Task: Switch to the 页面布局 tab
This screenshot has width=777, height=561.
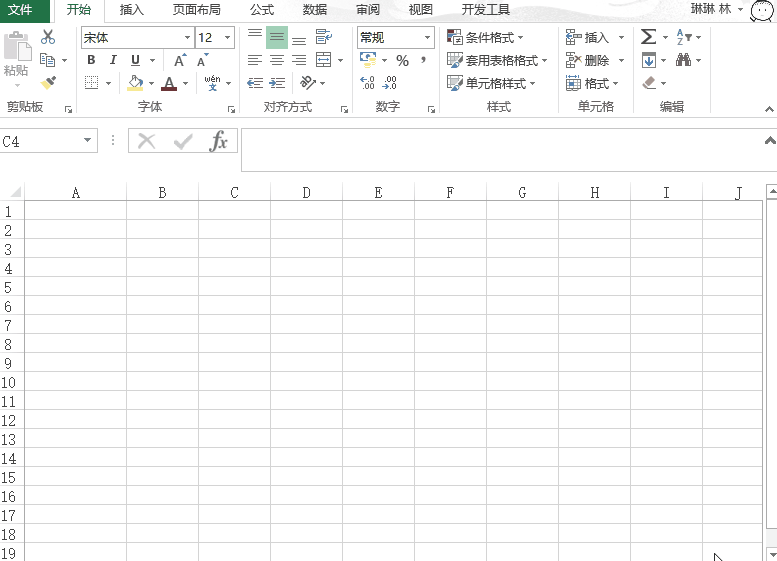Action: (196, 10)
